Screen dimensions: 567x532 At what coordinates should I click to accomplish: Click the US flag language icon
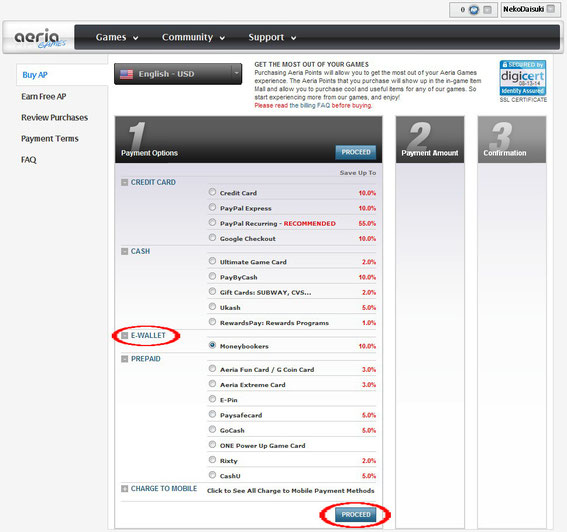pos(126,74)
